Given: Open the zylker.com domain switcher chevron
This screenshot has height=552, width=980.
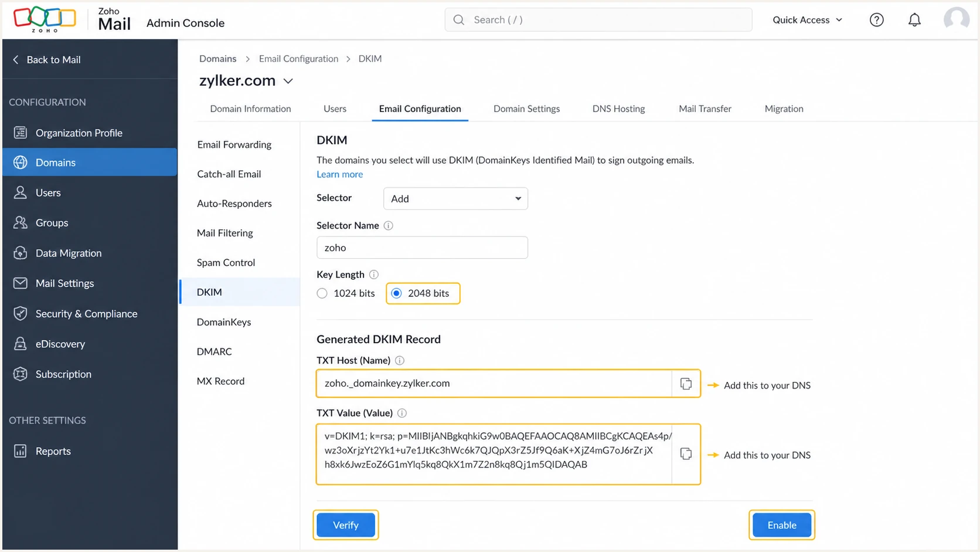Looking at the screenshot, I should point(288,81).
